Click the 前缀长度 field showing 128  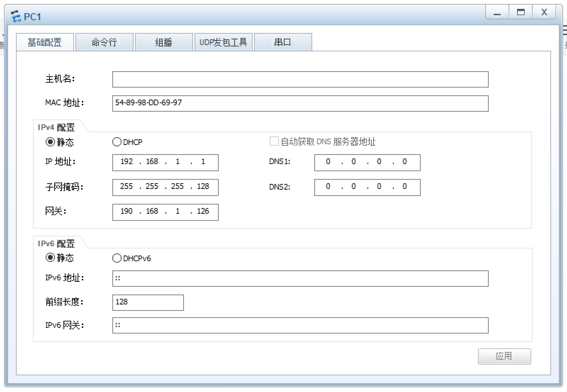148,303
